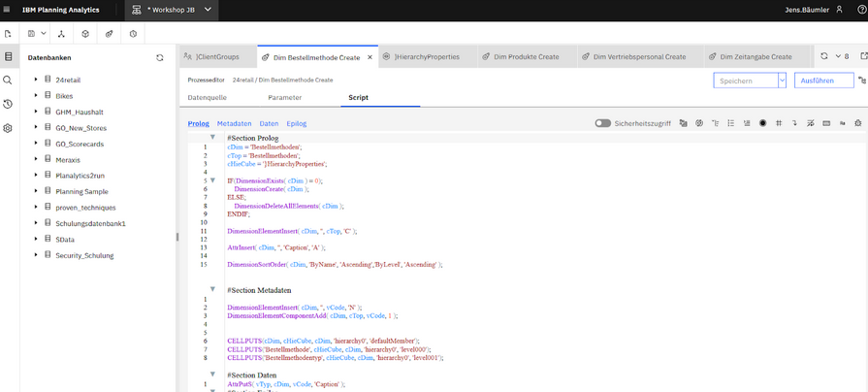Expand the 24retail database node
This screenshot has width=868, height=392.
click(x=36, y=80)
